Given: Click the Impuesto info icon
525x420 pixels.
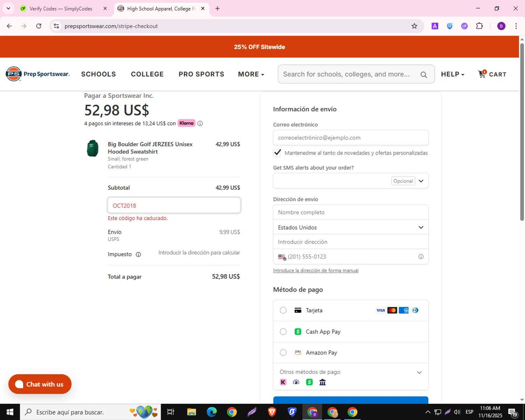Looking at the screenshot, I should (x=138, y=254).
